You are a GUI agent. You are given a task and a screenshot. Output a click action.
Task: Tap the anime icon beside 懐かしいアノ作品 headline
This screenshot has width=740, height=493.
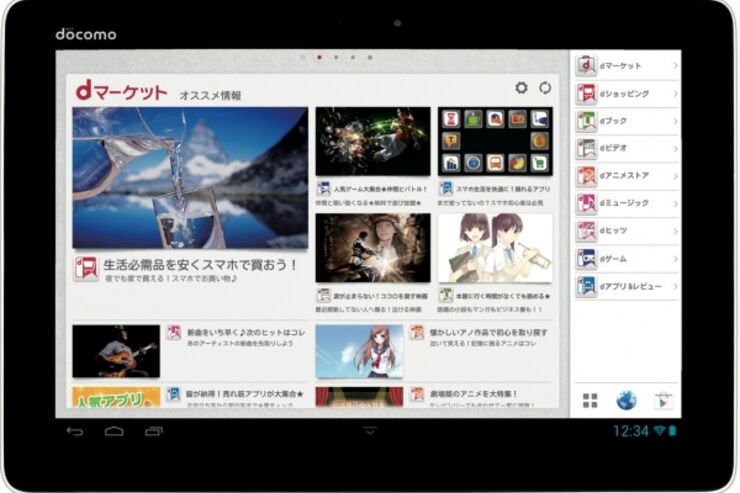pyautogui.click(x=417, y=332)
